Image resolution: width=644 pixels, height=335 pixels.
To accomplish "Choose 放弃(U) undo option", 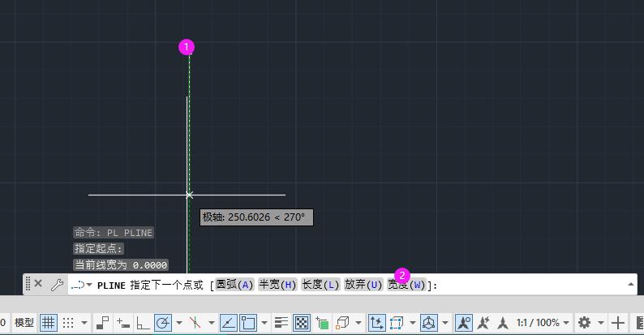I will (x=363, y=285).
